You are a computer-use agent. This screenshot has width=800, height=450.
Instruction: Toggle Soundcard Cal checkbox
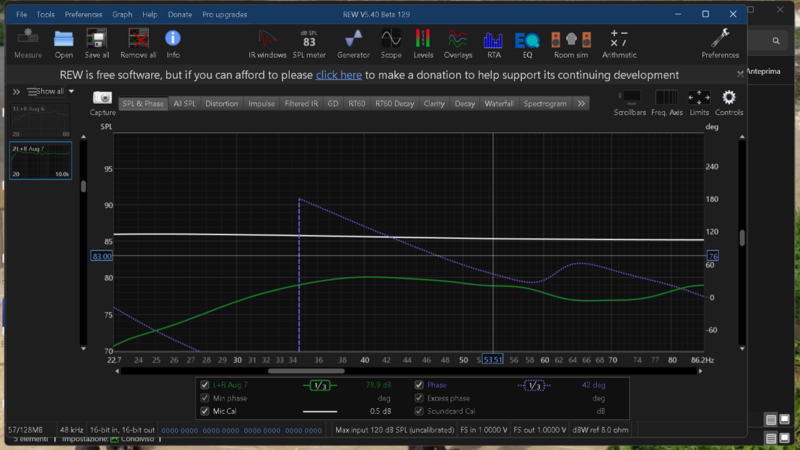(x=419, y=411)
